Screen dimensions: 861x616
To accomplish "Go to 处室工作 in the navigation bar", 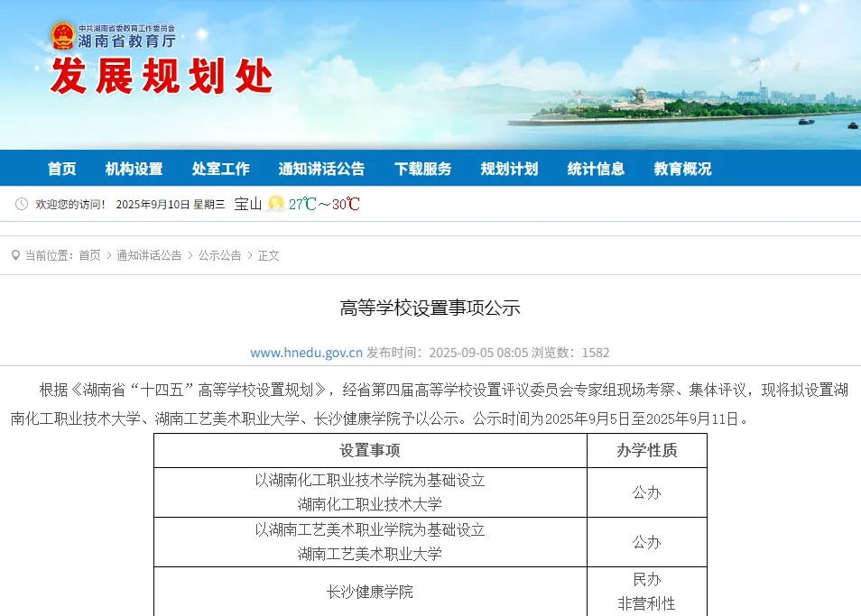I will point(220,169).
